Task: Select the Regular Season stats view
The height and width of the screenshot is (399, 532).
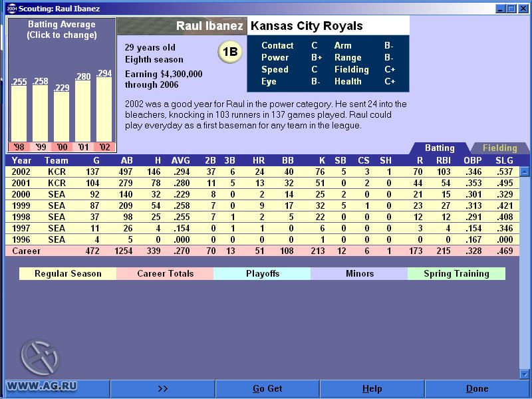Action: pos(68,273)
